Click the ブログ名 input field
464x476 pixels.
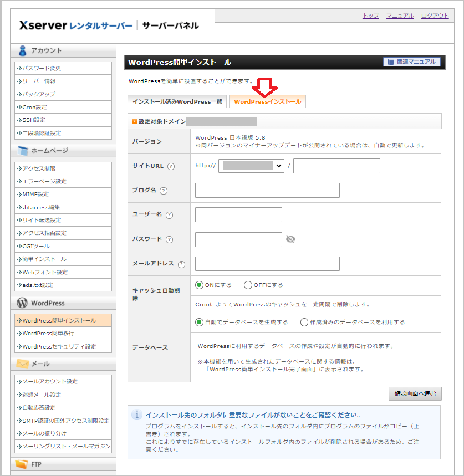pyautogui.click(x=267, y=190)
